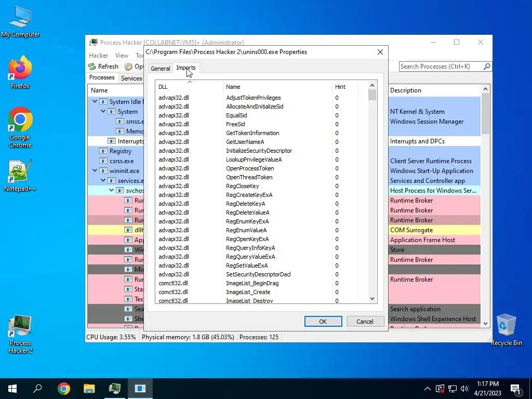Click the Options gear toolbar icon
Image resolution: width=532 pixels, height=399 pixels.
[128, 66]
